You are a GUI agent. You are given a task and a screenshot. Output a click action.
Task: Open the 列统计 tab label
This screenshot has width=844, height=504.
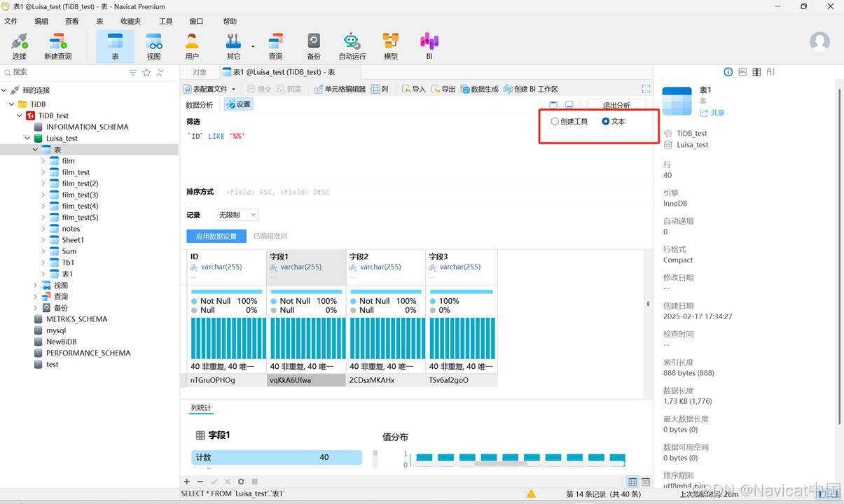201,408
